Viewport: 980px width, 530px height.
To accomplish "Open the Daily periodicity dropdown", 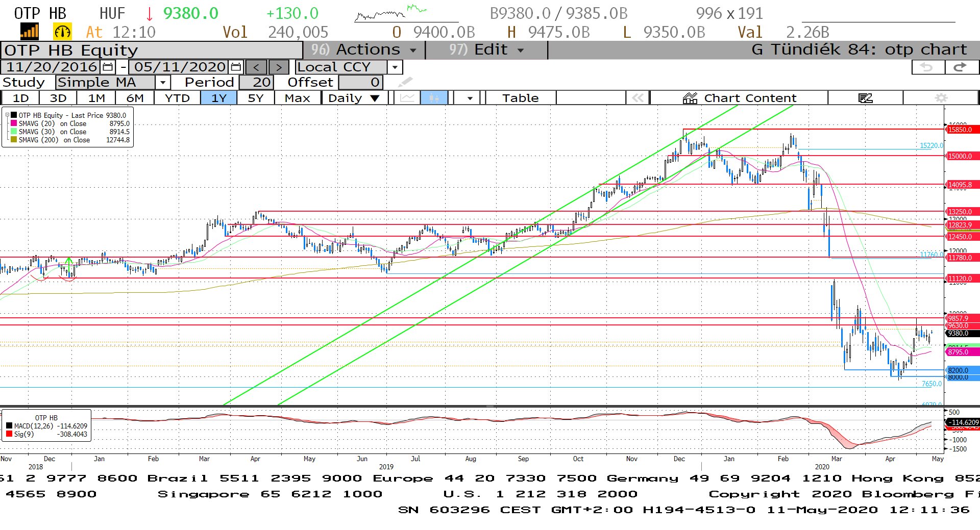I will [354, 98].
